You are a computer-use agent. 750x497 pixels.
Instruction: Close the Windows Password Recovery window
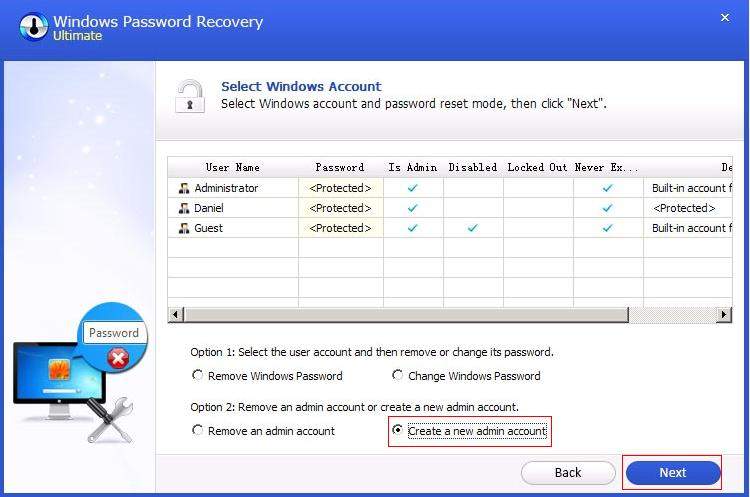point(725,18)
